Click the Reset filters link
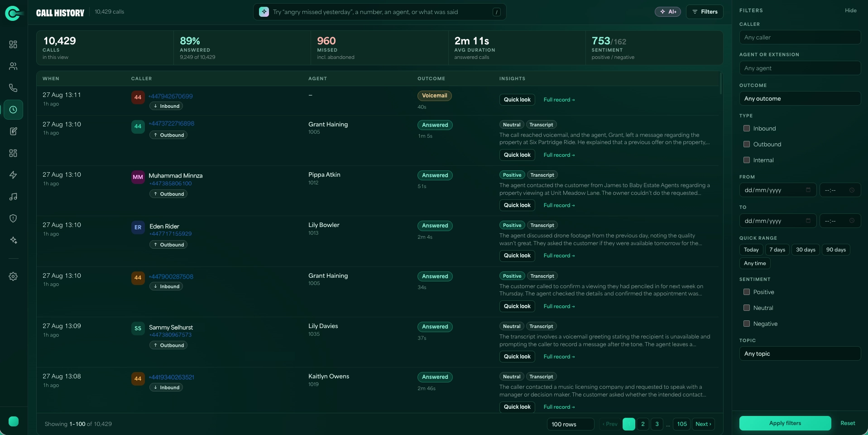The image size is (868, 435). [x=848, y=423]
